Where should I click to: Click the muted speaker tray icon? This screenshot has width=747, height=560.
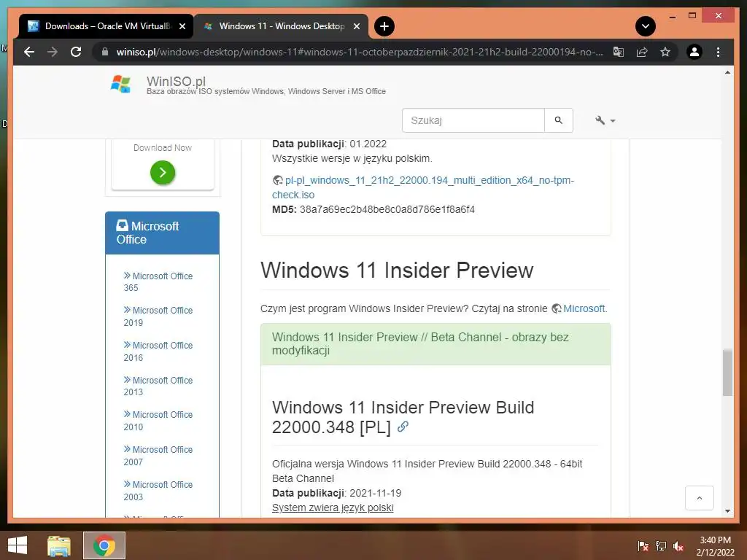coord(678,546)
